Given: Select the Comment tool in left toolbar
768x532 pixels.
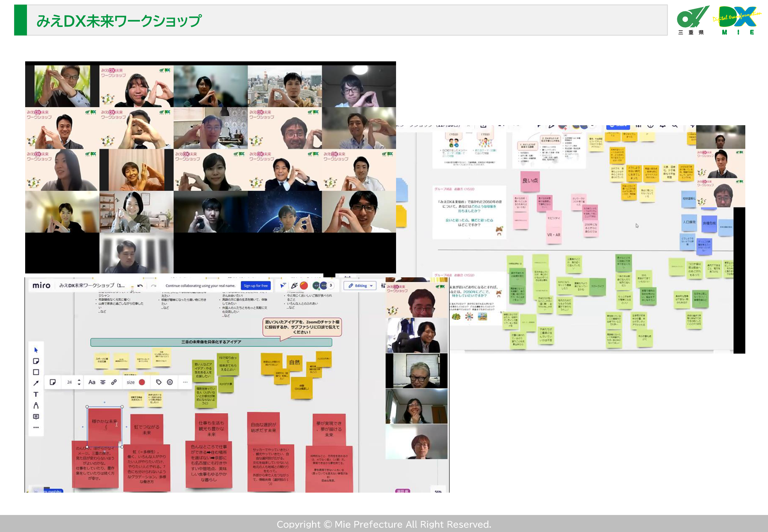Looking at the screenshot, I should [36, 416].
